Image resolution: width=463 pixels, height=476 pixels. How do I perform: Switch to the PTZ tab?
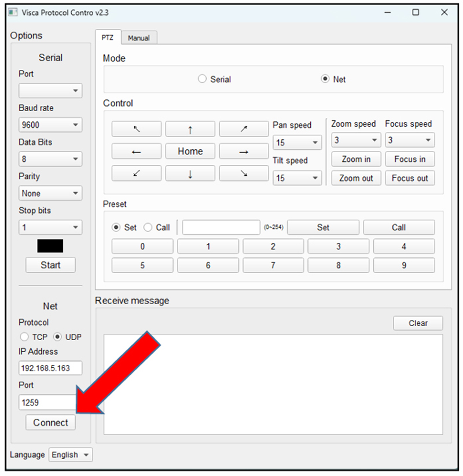(108, 38)
